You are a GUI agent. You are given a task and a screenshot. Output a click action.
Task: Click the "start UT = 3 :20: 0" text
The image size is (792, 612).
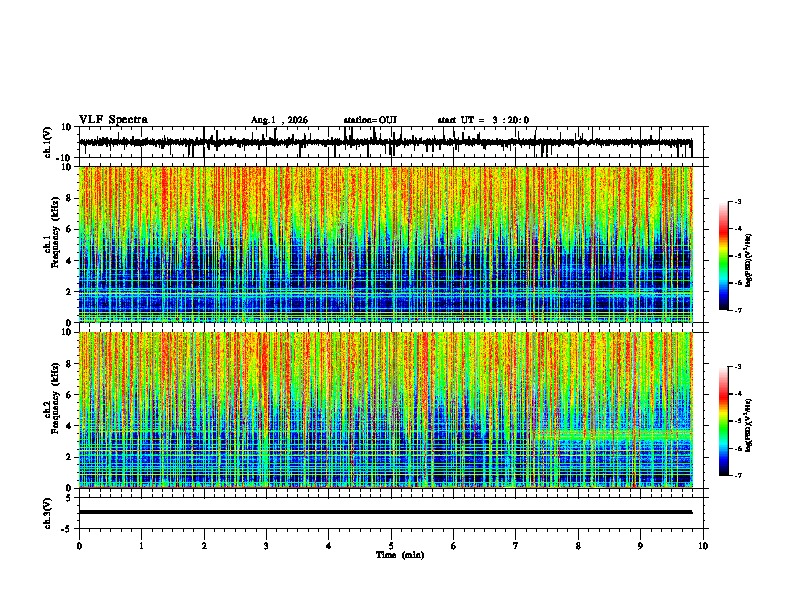pos(483,120)
